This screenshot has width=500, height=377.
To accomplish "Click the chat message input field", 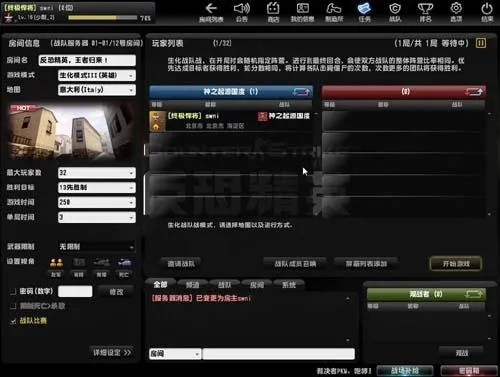I will [x=278, y=354].
